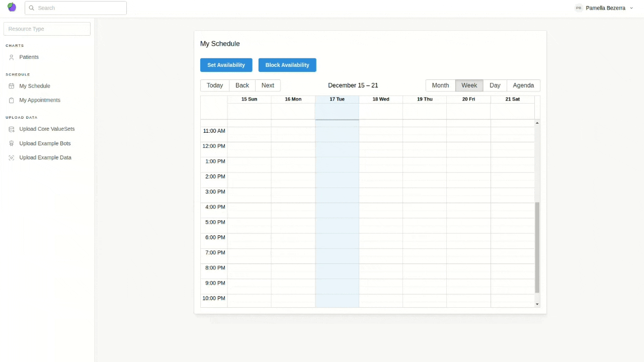Click the My Schedule calendar icon
644x362 pixels.
click(12, 86)
